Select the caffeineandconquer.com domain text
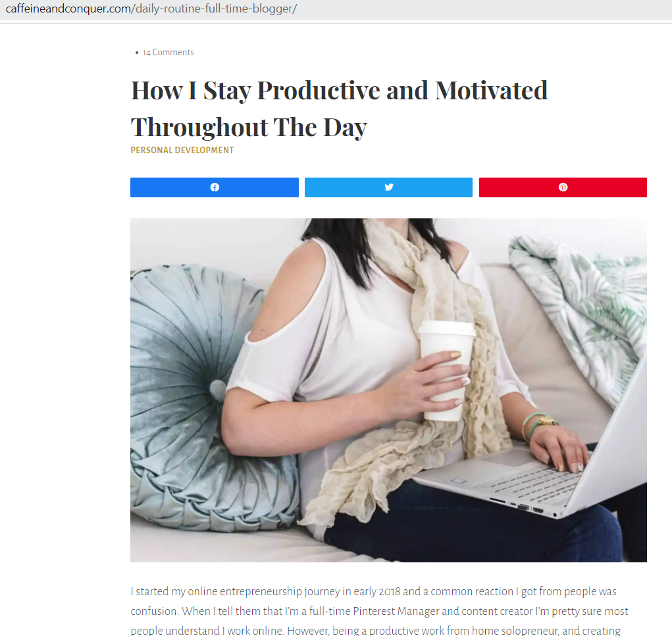672x636 pixels. tap(68, 9)
